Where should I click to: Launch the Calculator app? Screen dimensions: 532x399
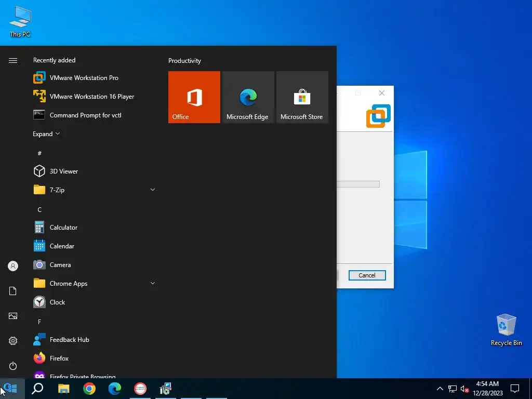coord(95,228)
